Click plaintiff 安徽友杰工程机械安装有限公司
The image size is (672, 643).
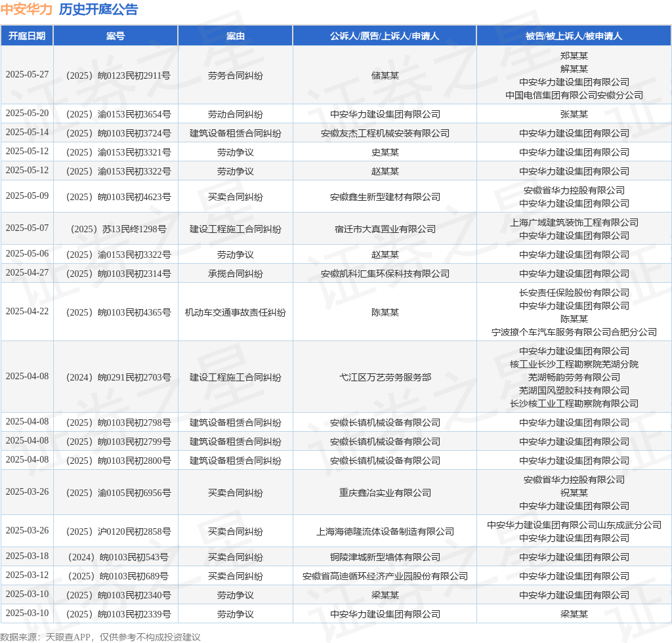(385, 133)
